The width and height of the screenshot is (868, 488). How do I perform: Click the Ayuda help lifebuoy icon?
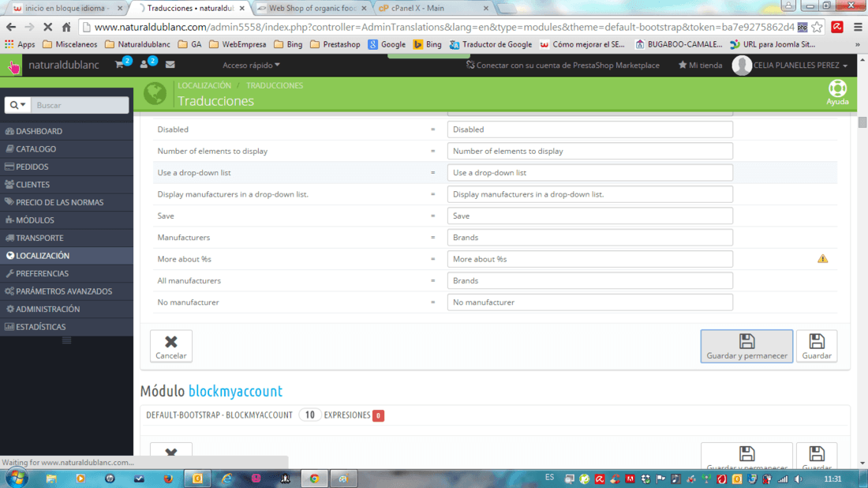pyautogui.click(x=837, y=92)
